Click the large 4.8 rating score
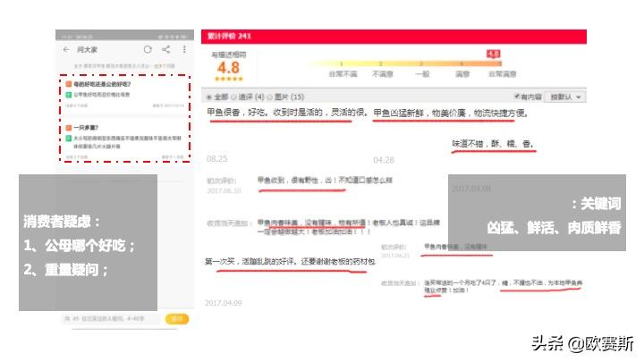644x362 pixels. click(228, 68)
